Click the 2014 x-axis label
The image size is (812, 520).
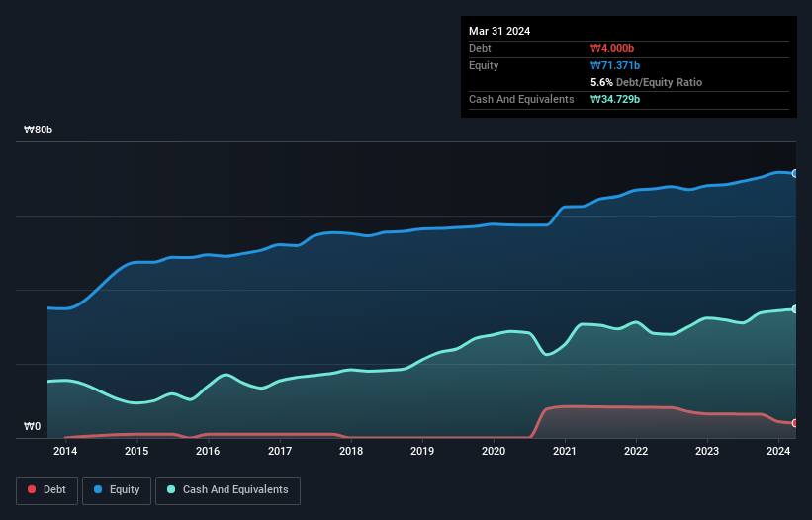click(x=65, y=451)
